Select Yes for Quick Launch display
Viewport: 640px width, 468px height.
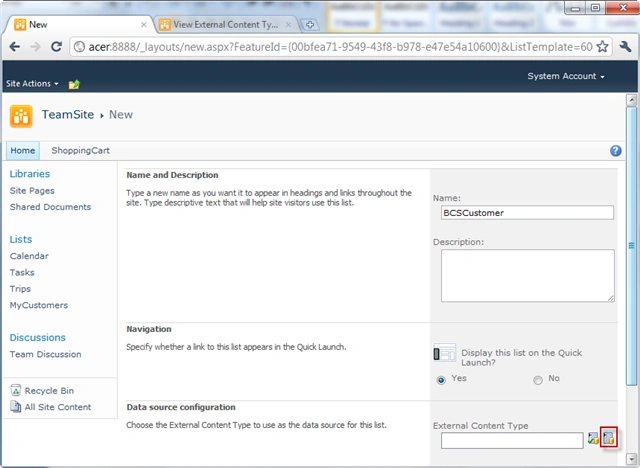click(x=441, y=380)
